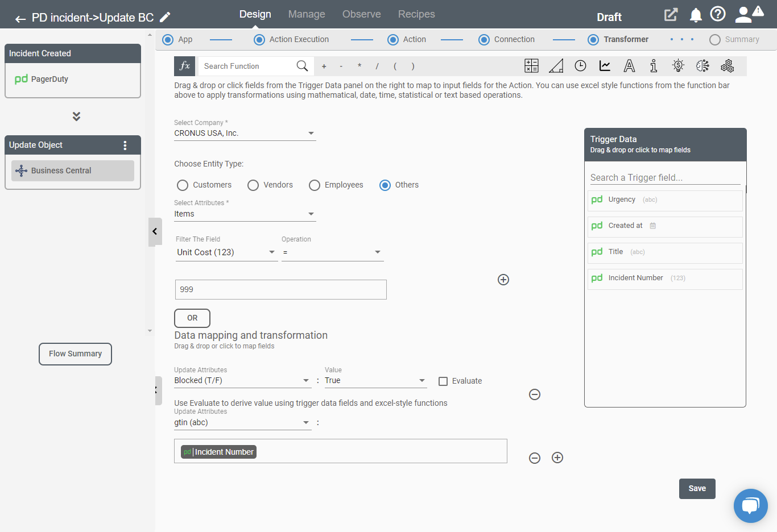Open the text functions letter A icon
This screenshot has height=532, width=777.
coord(629,66)
